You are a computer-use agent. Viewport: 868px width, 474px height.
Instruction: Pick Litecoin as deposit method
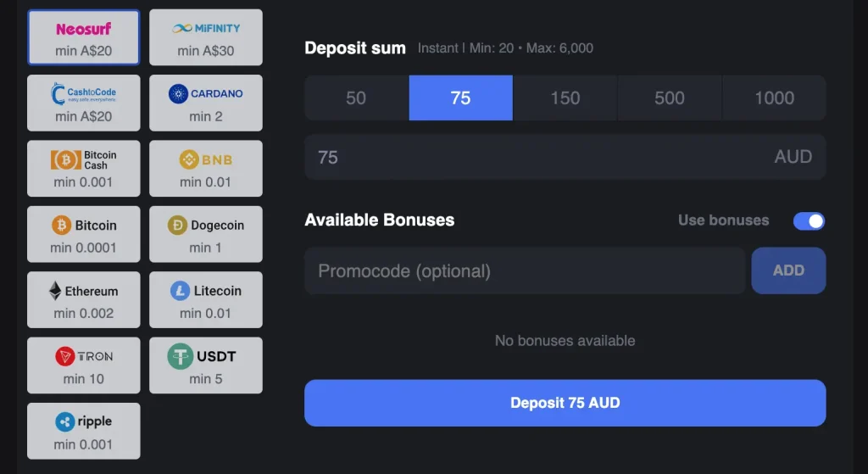click(x=206, y=299)
